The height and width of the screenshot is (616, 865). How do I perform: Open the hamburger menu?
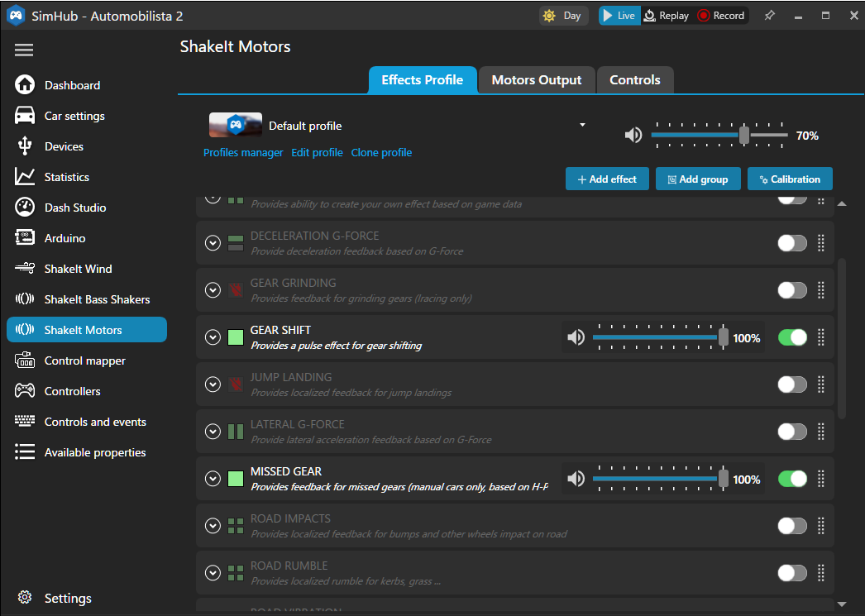click(24, 50)
